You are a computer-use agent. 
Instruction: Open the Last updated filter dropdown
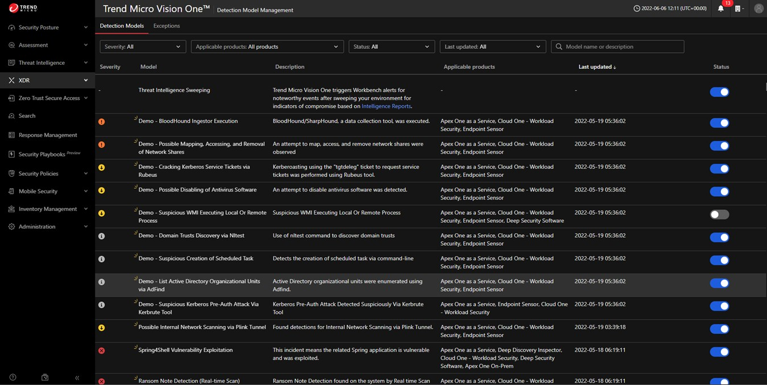point(493,46)
